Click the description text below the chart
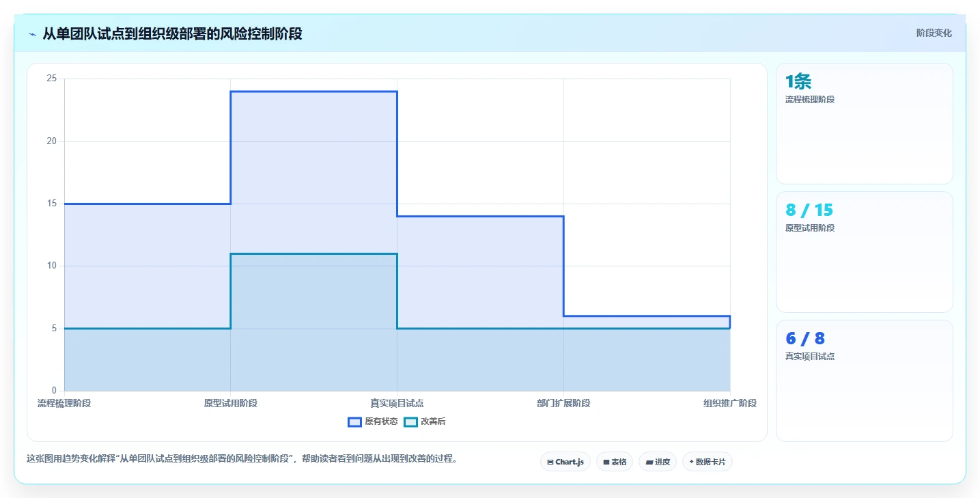 (x=242, y=459)
